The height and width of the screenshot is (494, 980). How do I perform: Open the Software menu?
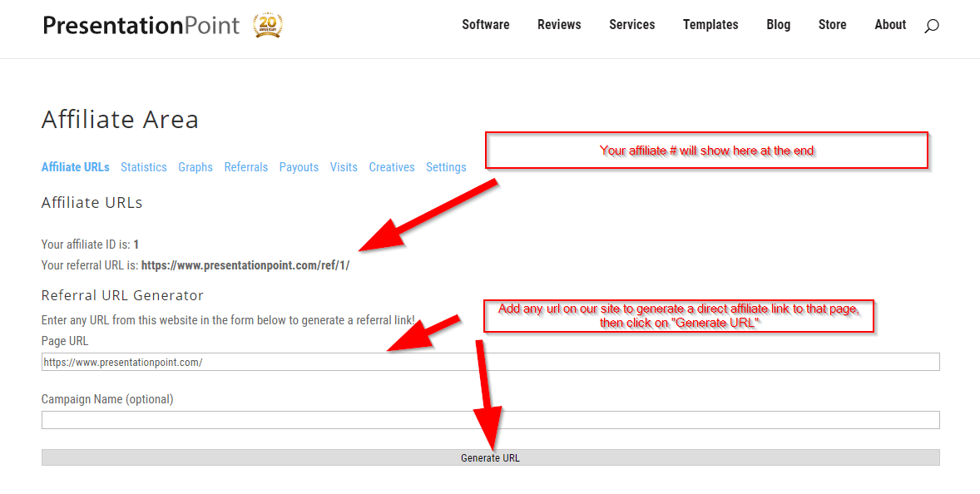(x=486, y=25)
